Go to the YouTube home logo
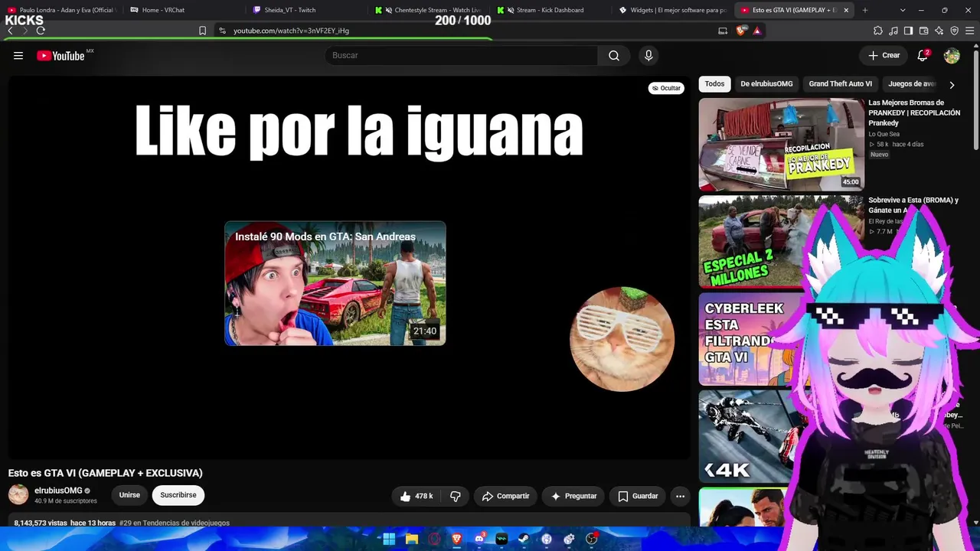The image size is (980, 551). pyautogui.click(x=61, y=56)
